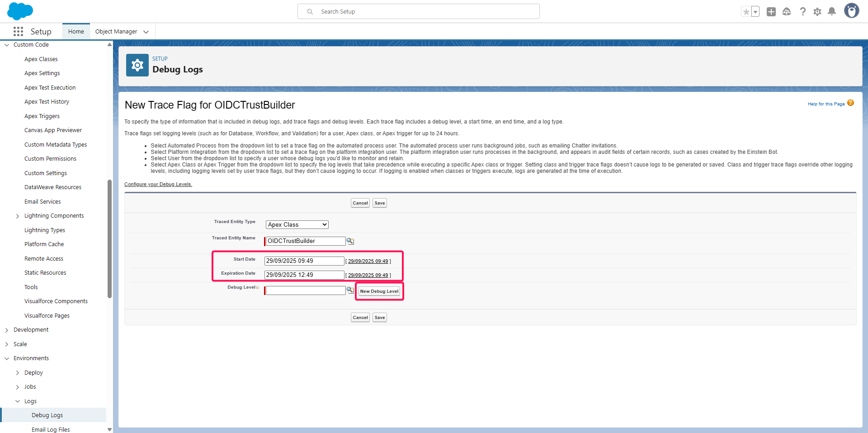Click the Favorites star icon
The height and width of the screenshot is (433, 868).
click(x=746, y=12)
